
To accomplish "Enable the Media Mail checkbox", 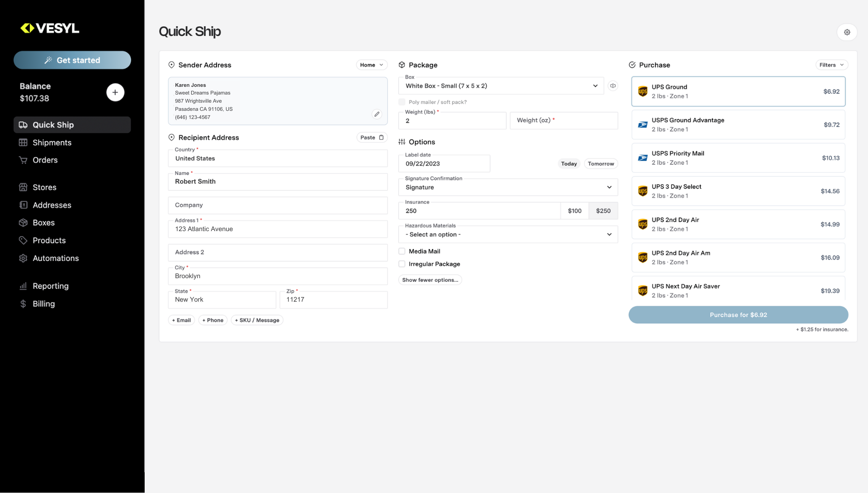I will (x=401, y=251).
